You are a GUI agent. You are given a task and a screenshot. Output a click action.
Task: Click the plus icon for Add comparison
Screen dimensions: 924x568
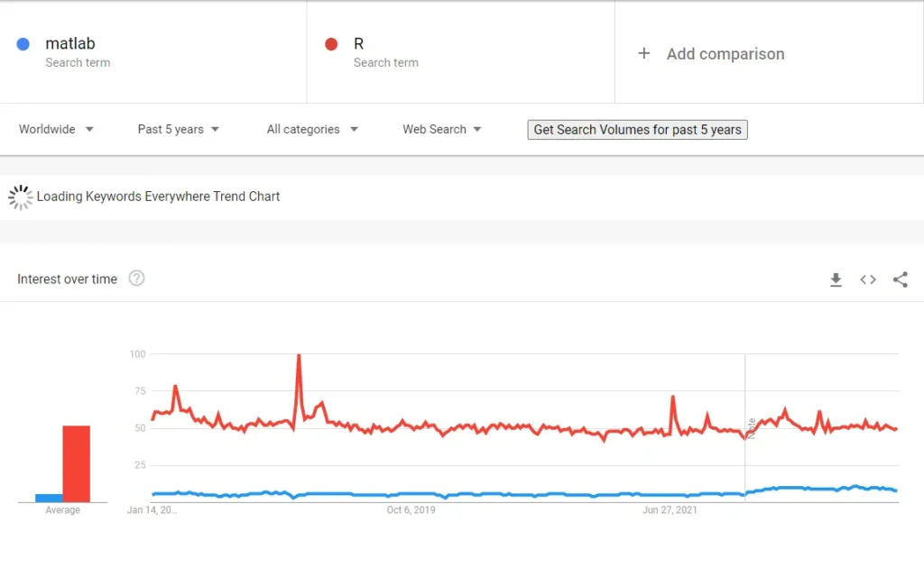(644, 53)
